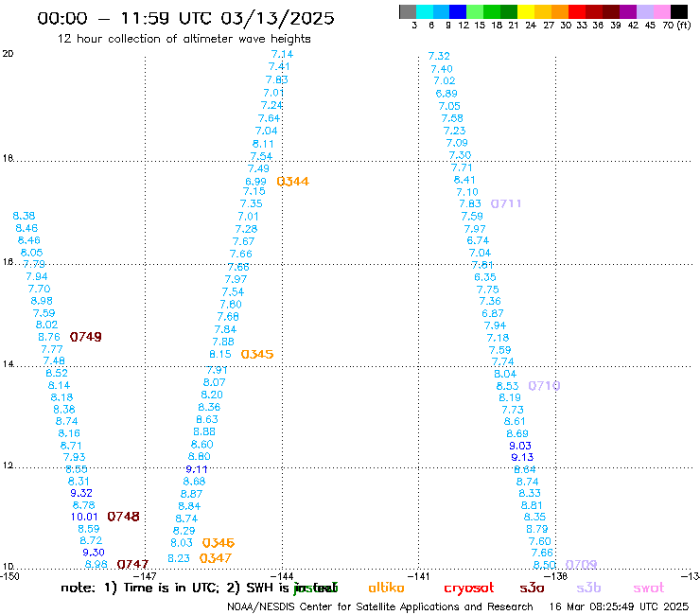Click the altimeter wave heights subtitle
The height and width of the screenshot is (615, 700).
247,39
